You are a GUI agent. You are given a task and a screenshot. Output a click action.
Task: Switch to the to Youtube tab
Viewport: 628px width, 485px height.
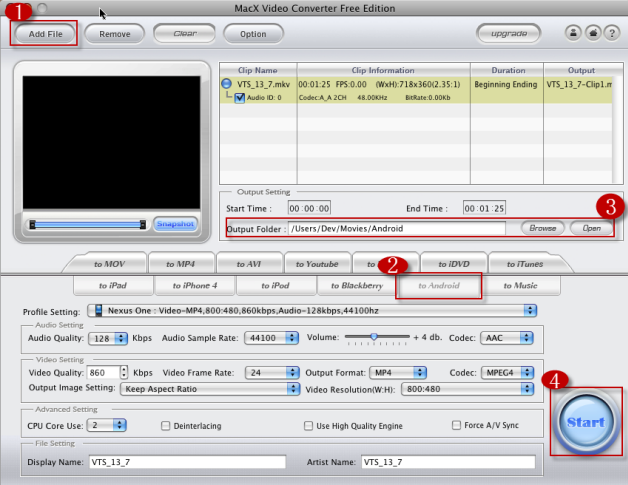tap(317, 264)
